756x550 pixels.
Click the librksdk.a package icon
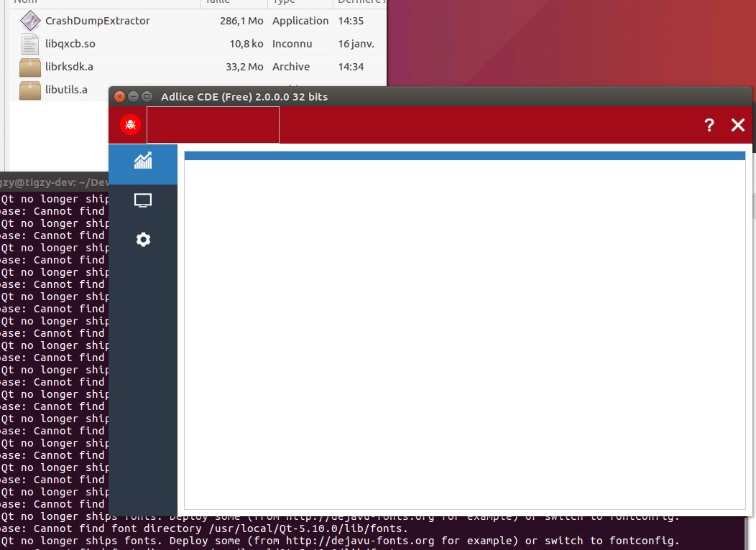click(30, 67)
